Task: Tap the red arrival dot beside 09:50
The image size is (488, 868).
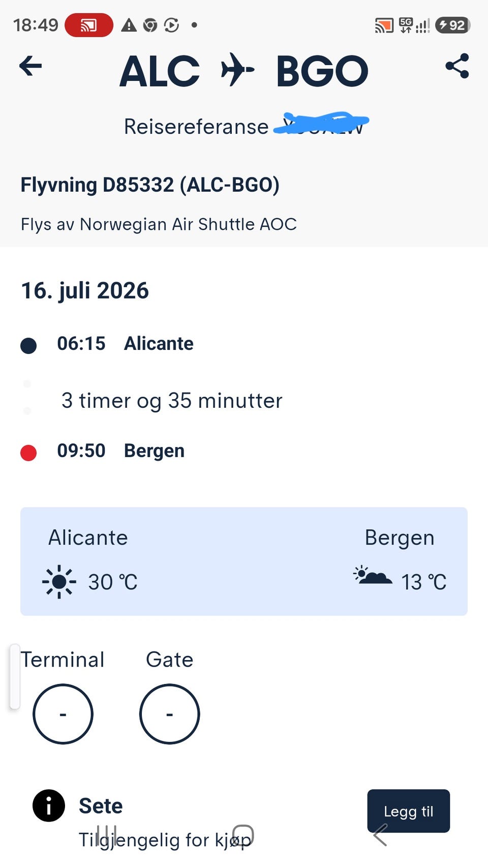Action: [x=28, y=453]
